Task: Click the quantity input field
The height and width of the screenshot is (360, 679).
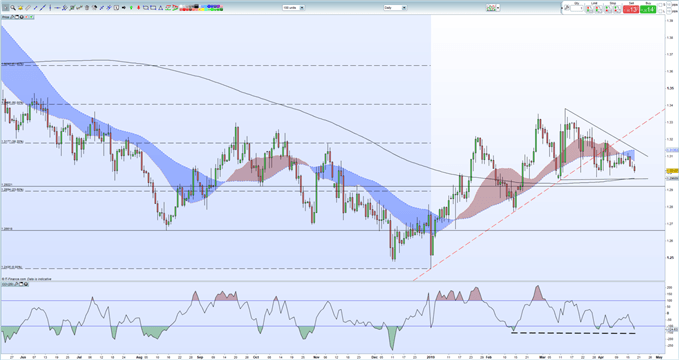Action: [576, 8]
